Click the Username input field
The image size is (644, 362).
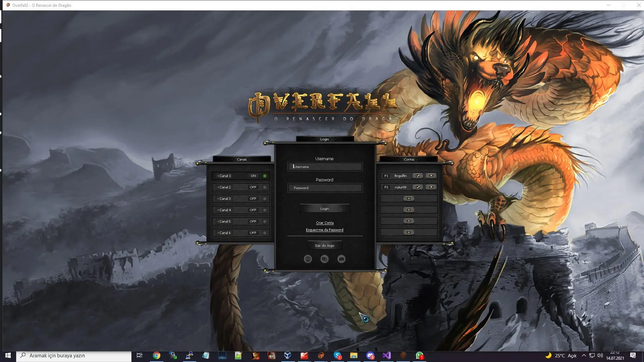point(325,167)
